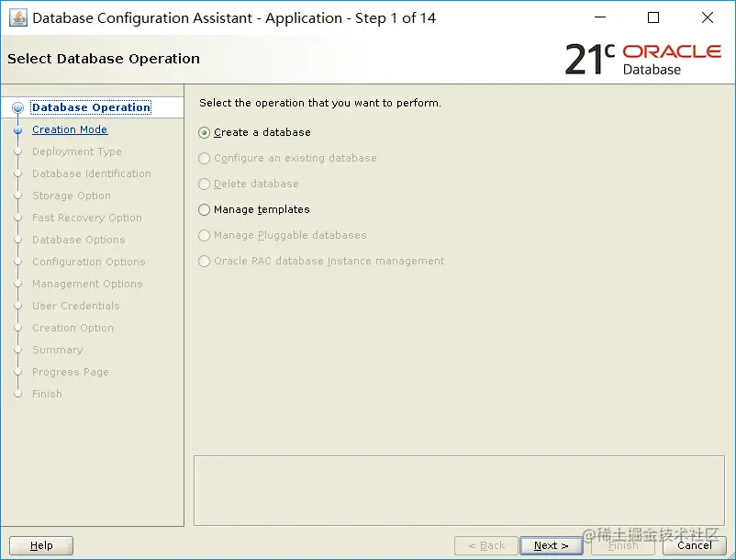This screenshot has height=560, width=736.
Task: Click the Management Options step
Action: [x=87, y=284]
